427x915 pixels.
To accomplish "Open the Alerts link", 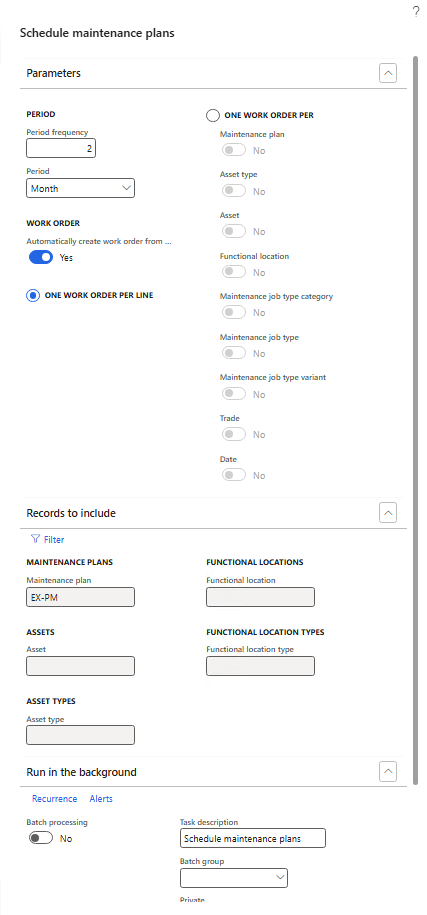I will pyautogui.click(x=101, y=799).
